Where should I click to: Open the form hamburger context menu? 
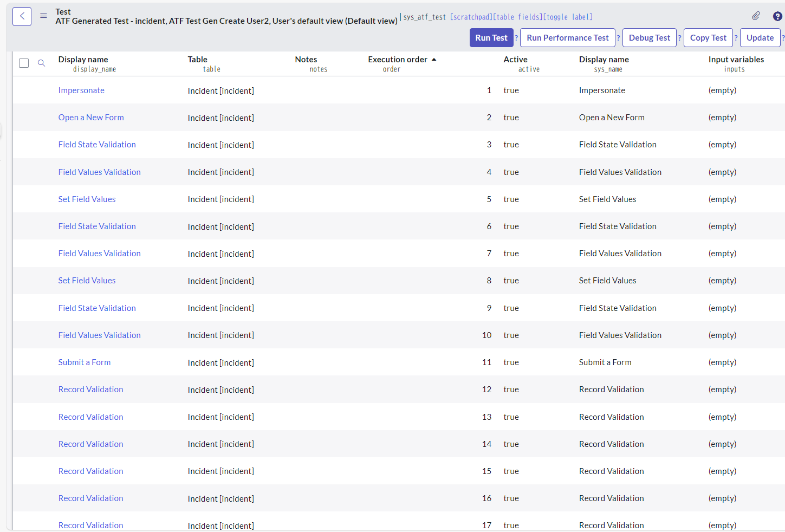tap(43, 15)
